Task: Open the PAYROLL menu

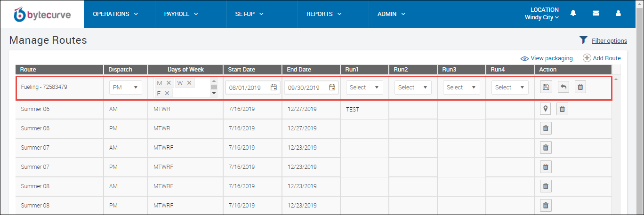Action: tap(181, 14)
